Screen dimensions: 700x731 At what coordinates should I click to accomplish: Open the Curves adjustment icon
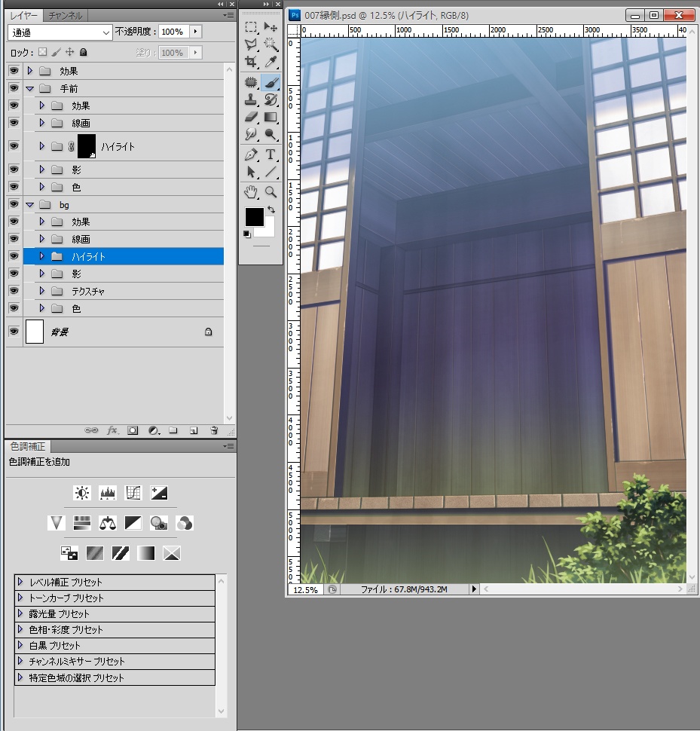coord(133,493)
